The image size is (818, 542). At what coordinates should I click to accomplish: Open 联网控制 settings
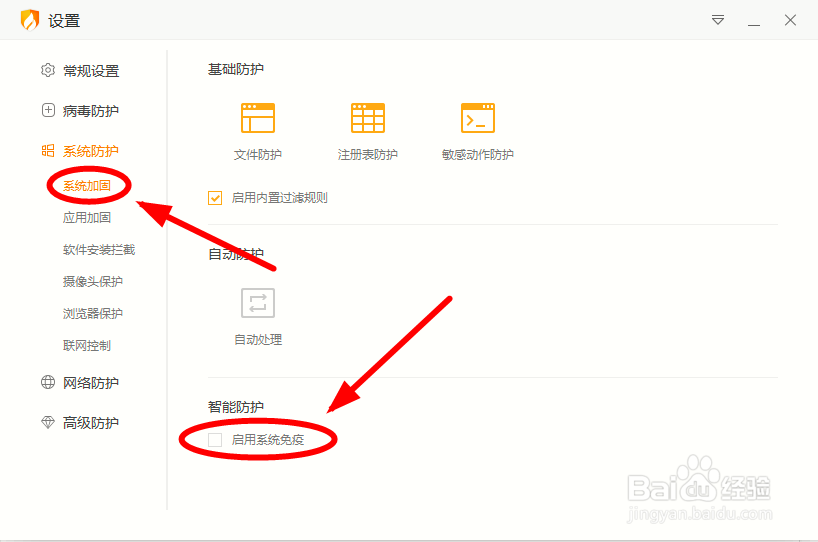pos(87,345)
